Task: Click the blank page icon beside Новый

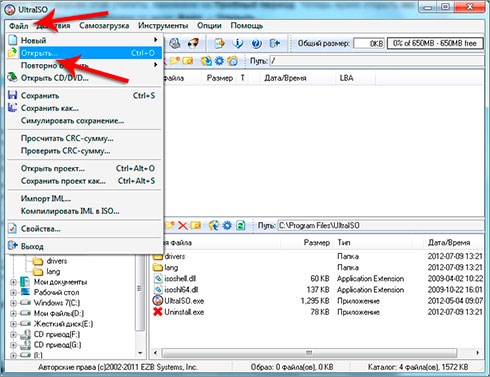Action: point(13,40)
